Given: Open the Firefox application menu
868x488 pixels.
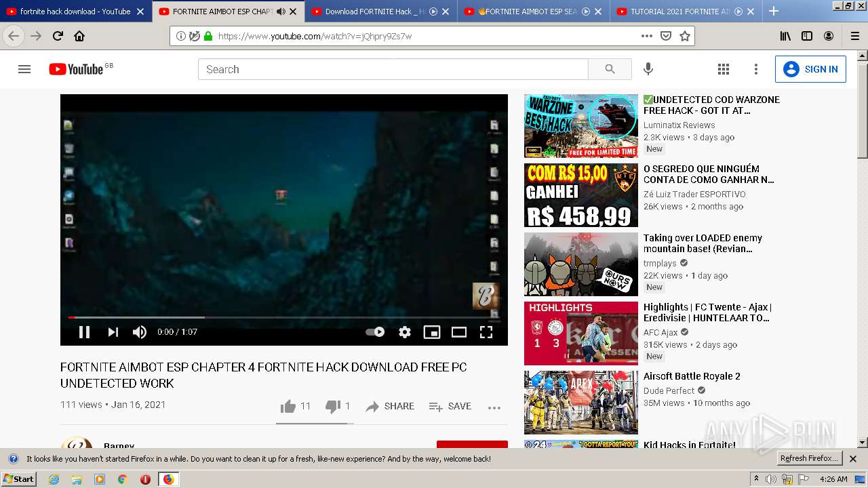Looking at the screenshot, I should tap(855, 36).
